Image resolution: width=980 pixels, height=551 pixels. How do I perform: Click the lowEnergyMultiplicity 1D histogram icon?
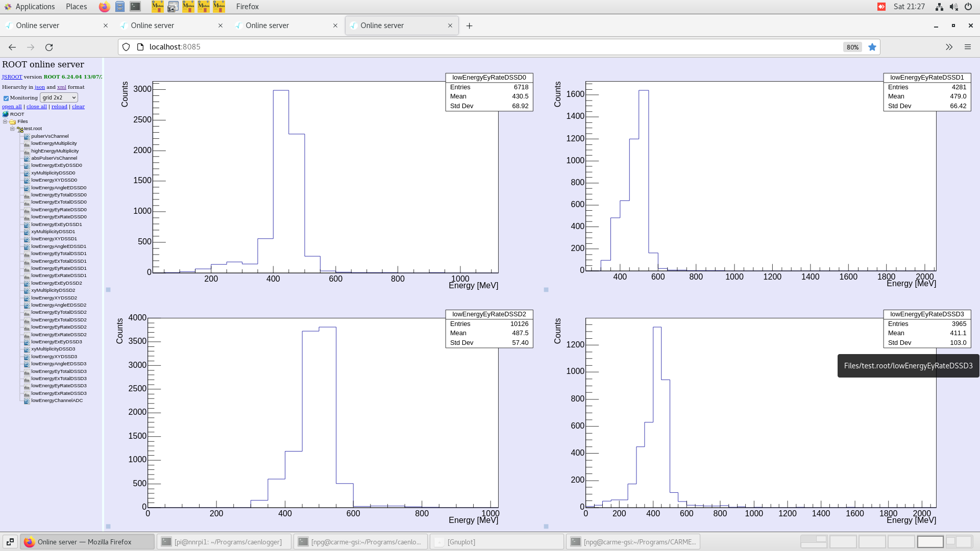[27, 144]
